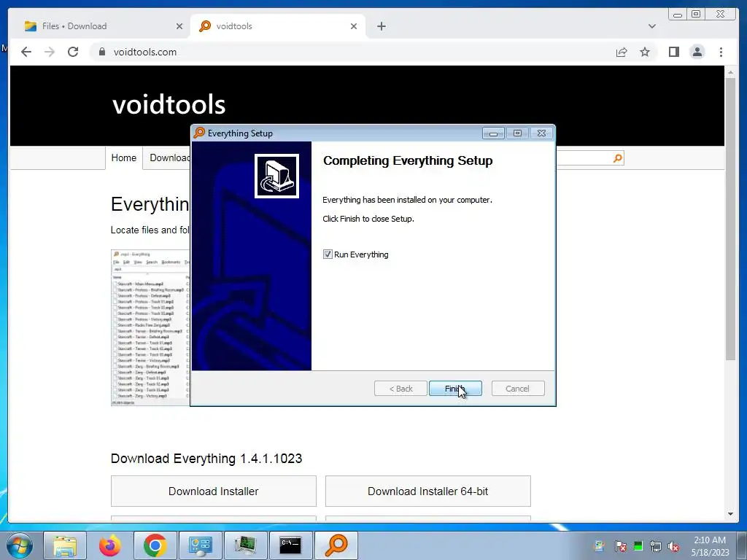Open Windows Explorer from taskbar
The width and height of the screenshot is (747, 560).
pyautogui.click(x=65, y=545)
